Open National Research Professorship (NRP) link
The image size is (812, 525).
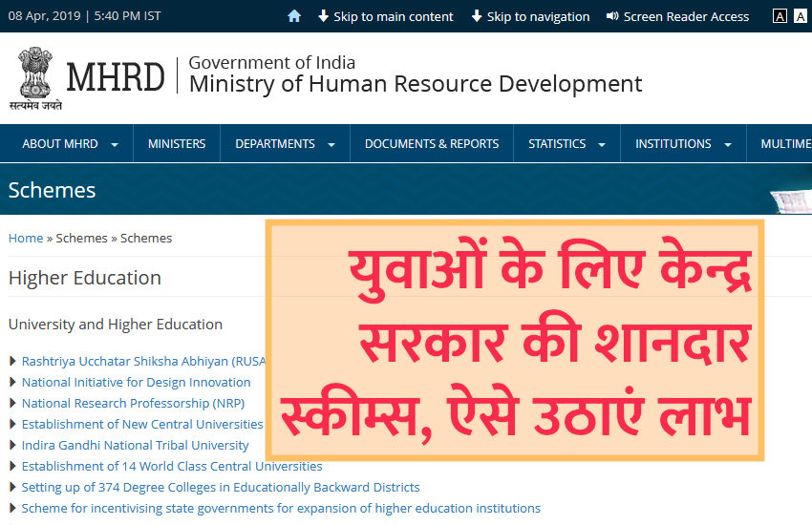pyautogui.click(x=133, y=404)
